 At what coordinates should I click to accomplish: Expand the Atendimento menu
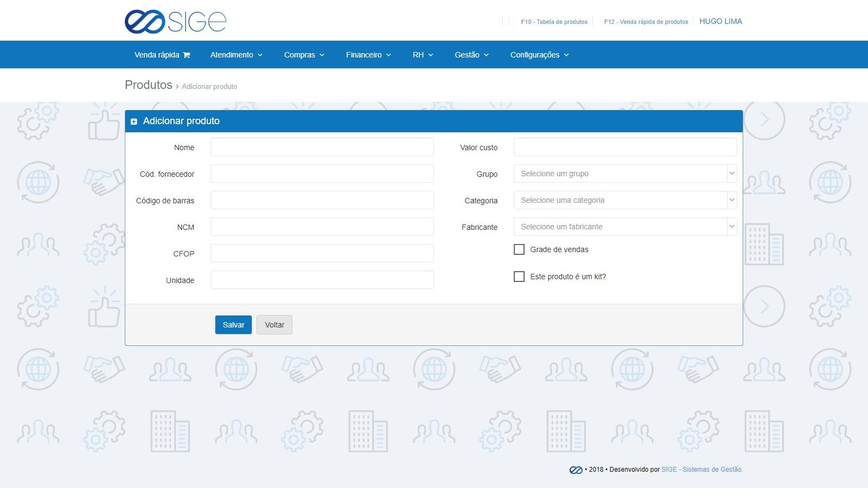click(x=237, y=55)
